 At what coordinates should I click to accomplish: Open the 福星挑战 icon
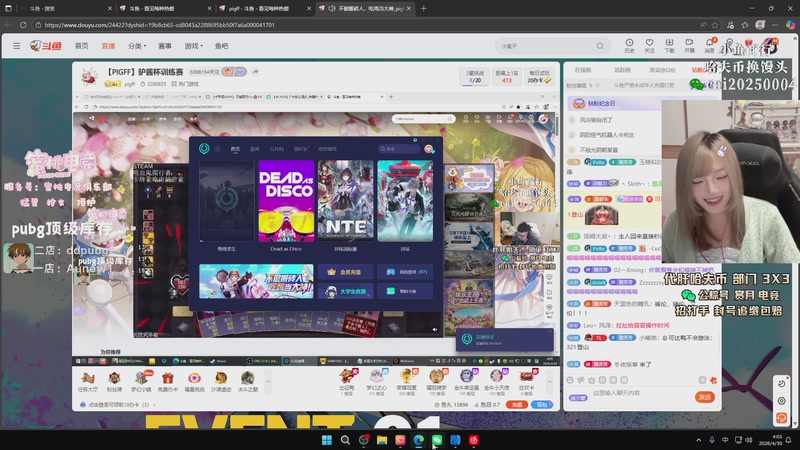point(194,382)
